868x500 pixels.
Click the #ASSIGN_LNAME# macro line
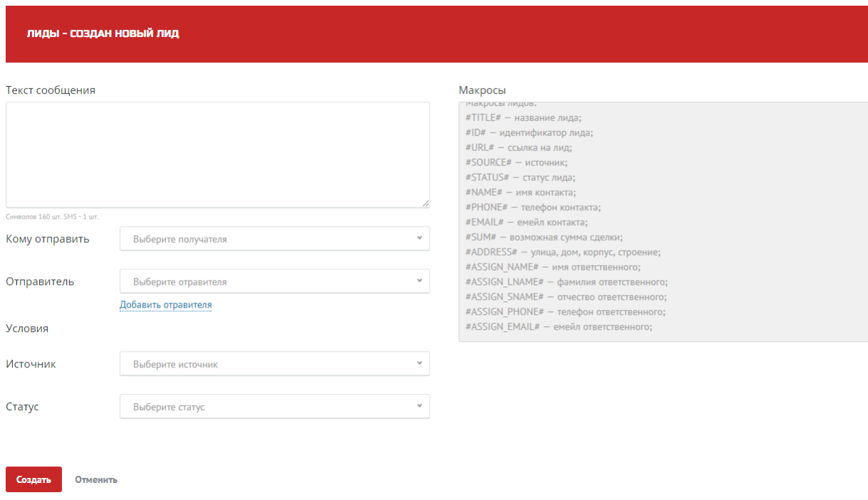point(567,282)
